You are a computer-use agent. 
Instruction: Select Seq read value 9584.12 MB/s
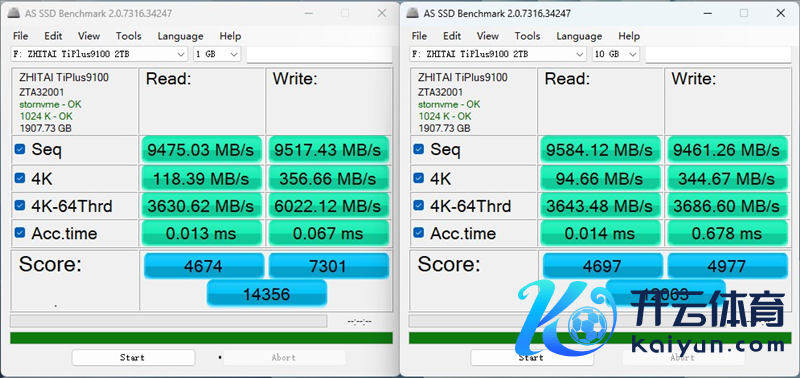point(600,150)
